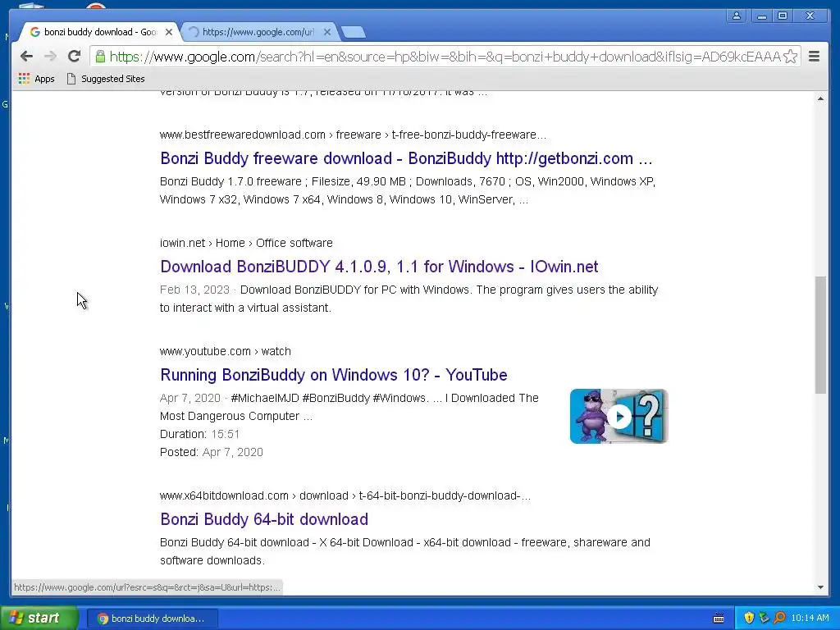This screenshot has width=840, height=630.
Task: Click the network tray icon
Action: coord(764,619)
